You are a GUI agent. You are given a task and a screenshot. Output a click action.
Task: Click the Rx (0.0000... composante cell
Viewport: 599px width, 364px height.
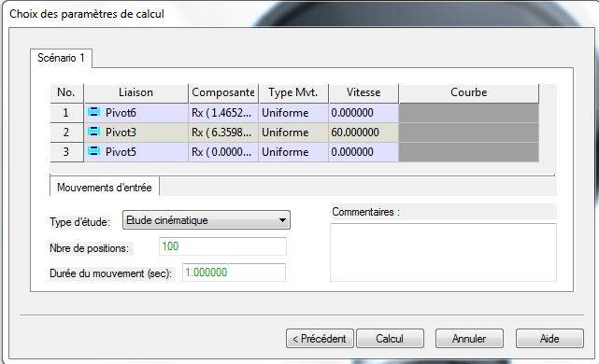pyautogui.click(x=223, y=152)
